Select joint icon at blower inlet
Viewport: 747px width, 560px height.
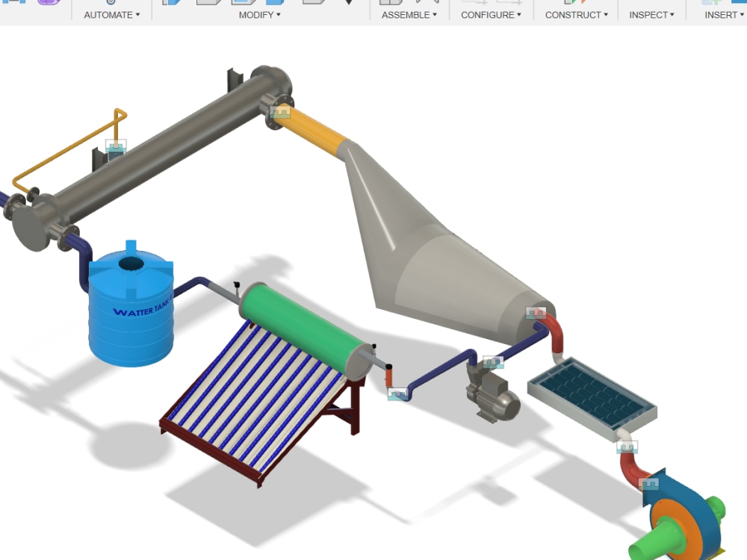pos(648,485)
